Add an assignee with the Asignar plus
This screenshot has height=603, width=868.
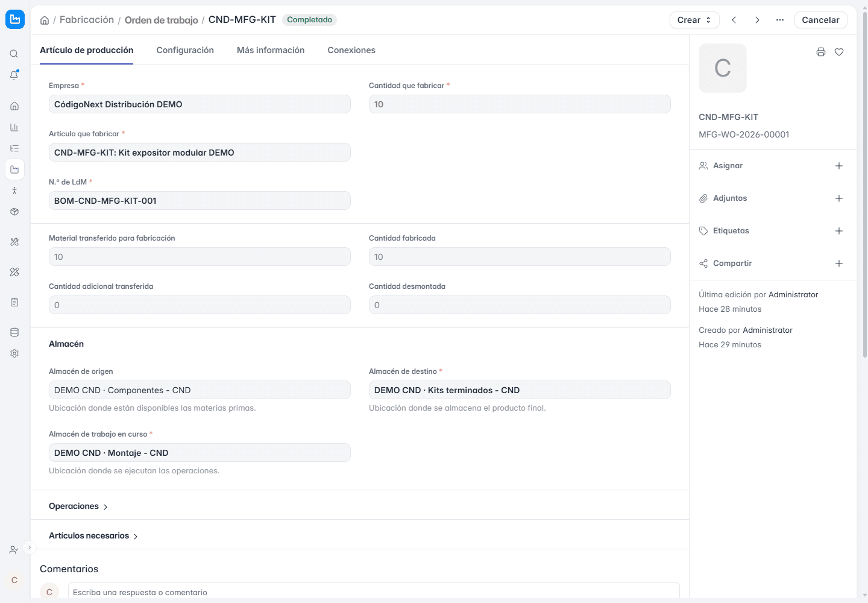(x=839, y=166)
